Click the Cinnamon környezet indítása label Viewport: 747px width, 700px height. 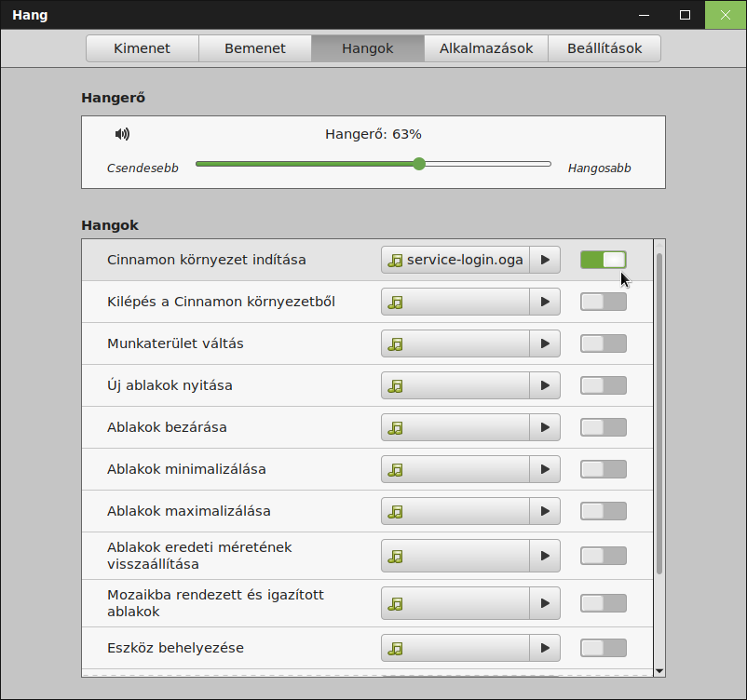click(x=206, y=260)
